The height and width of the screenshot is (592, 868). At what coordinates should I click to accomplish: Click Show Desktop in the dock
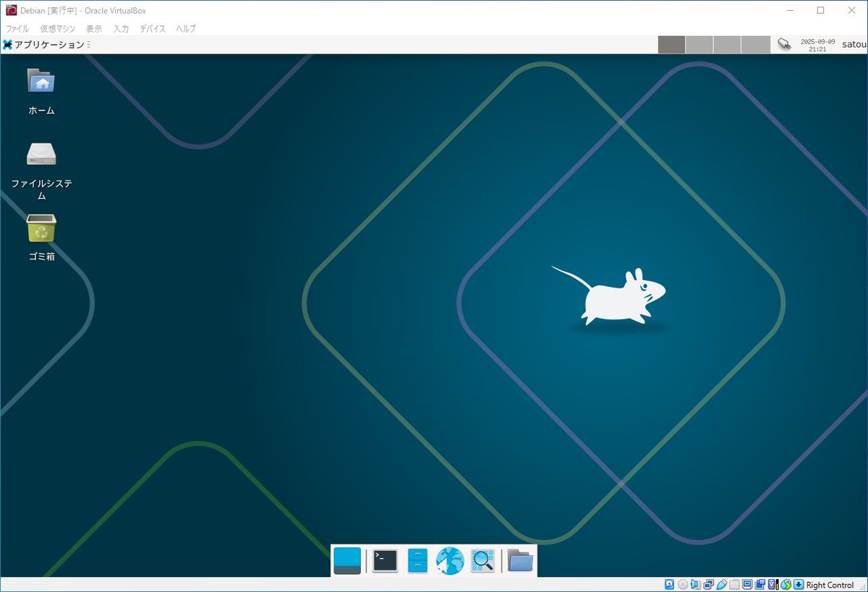click(x=347, y=561)
